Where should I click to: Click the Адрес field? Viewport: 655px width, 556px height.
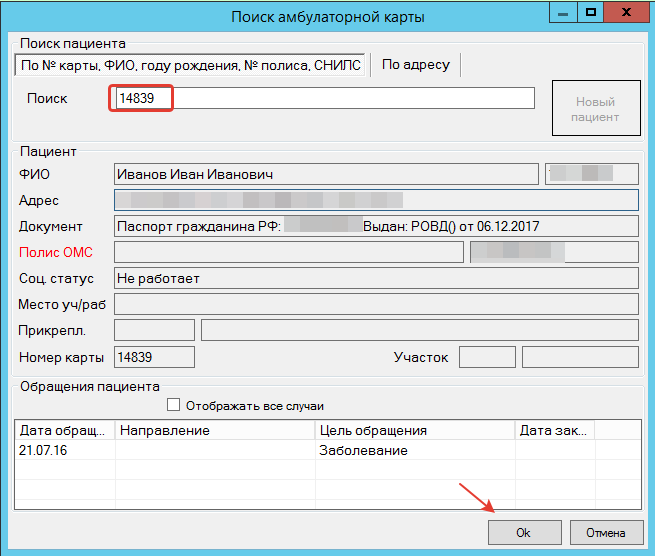coord(376,200)
